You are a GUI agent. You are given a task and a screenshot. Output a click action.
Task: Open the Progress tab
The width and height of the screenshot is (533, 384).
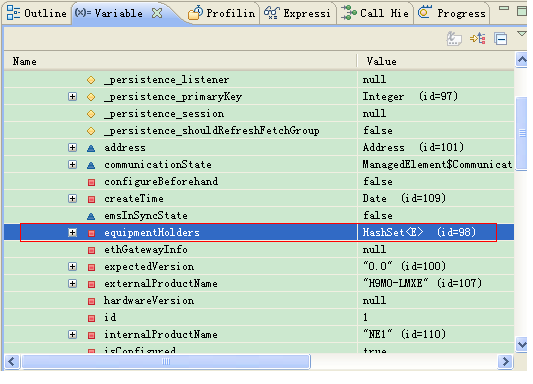(x=452, y=13)
